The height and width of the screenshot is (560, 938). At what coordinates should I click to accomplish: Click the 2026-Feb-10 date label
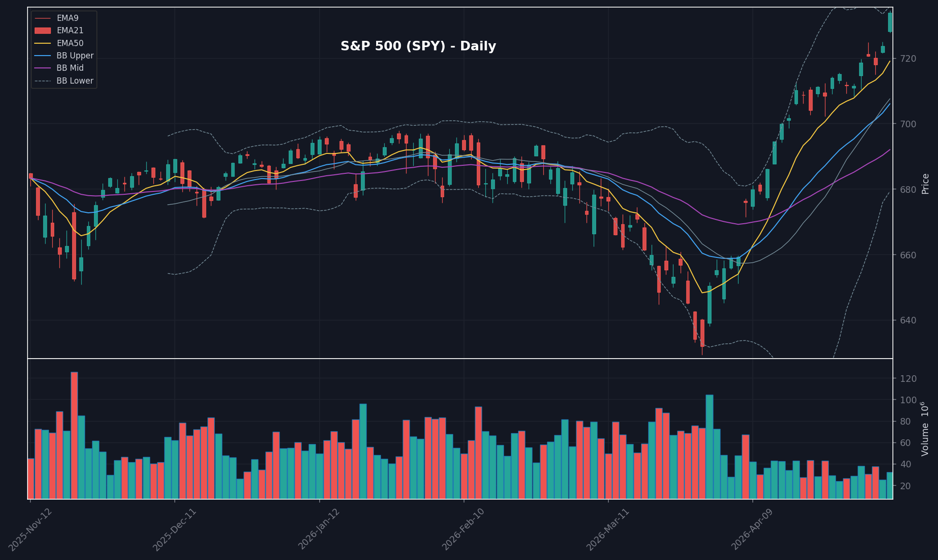464,529
